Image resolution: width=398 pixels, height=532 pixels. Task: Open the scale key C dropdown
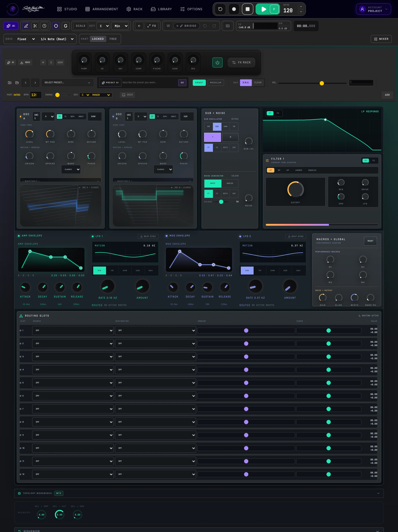[103, 26]
